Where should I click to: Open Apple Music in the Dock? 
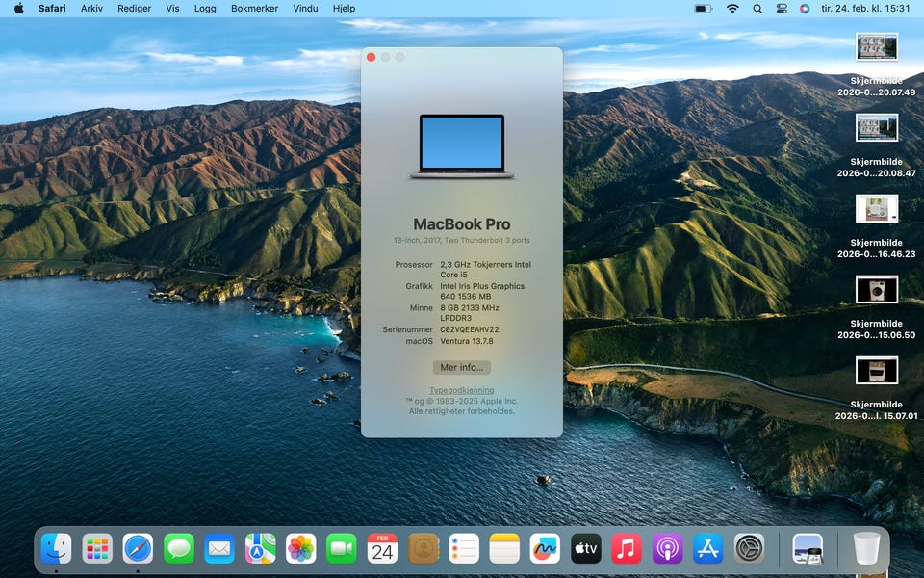click(x=627, y=549)
